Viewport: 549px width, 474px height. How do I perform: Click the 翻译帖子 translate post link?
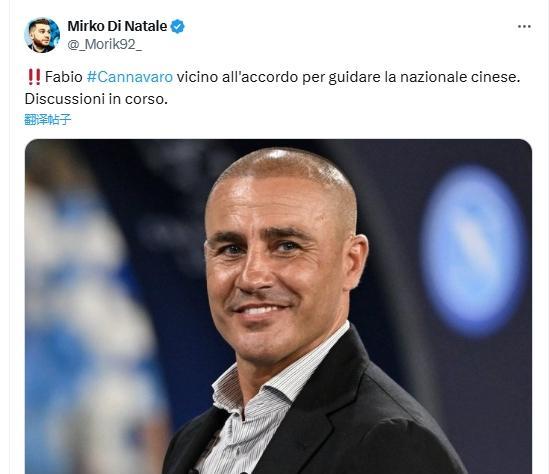[x=48, y=119]
